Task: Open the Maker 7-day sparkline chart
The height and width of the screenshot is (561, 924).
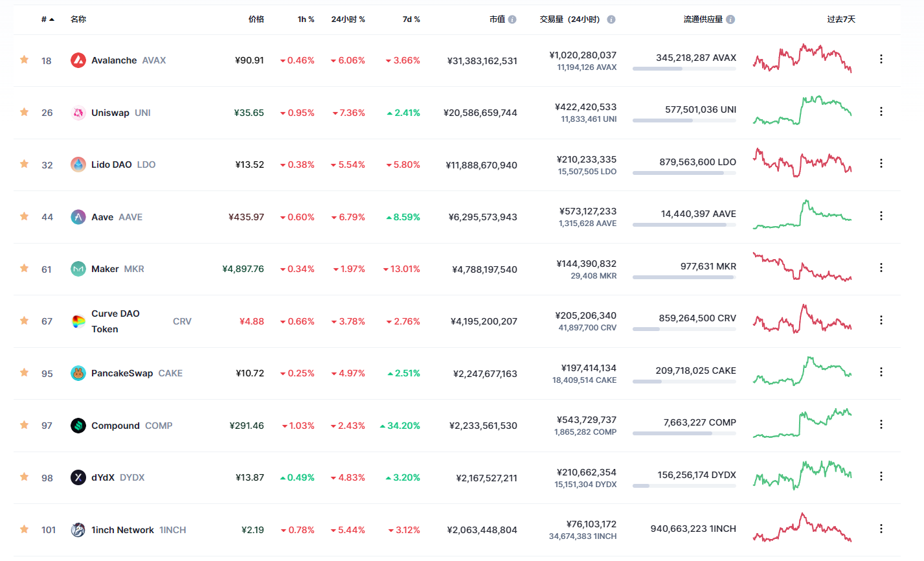Action: (x=802, y=267)
